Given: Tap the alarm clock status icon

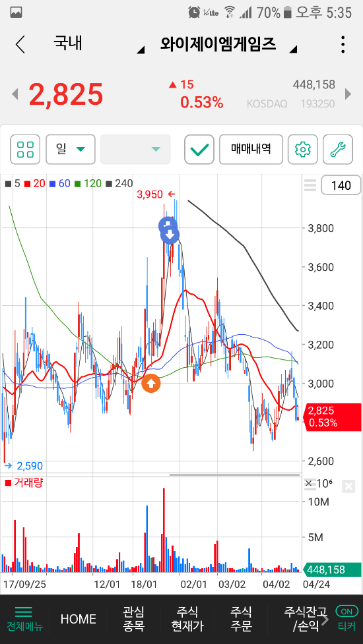Looking at the screenshot, I should pos(194,13).
